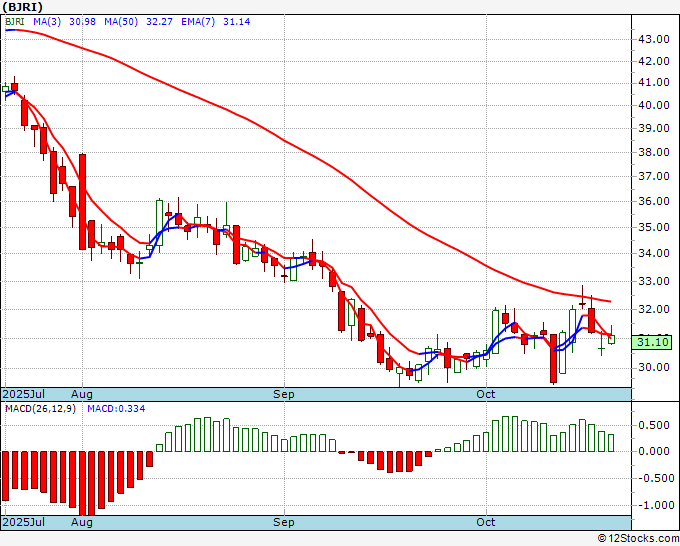680x546 pixels.
Task: Click the MA(3) indicator label
Action: tap(47, 22)
